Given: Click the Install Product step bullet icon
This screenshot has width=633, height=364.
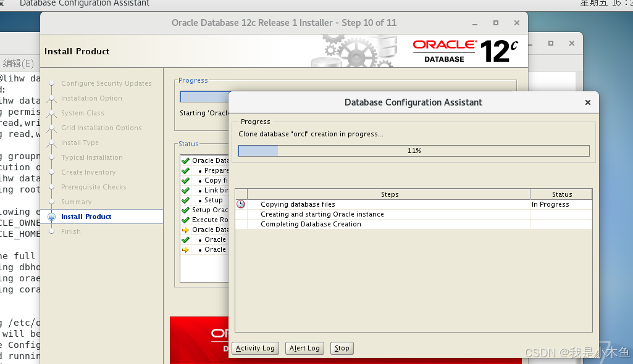Looking at the screenshot, I should 52,217.
